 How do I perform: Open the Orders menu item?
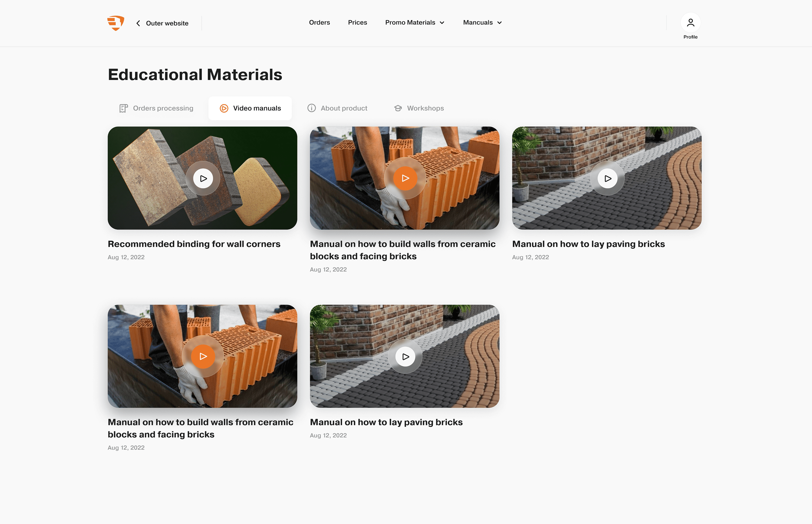319,23
